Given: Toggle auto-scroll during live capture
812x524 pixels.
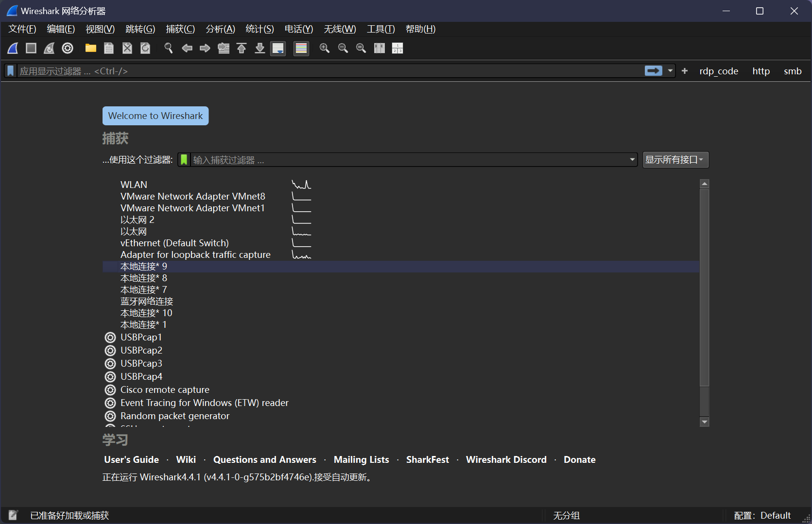Looking at the screenshot, I should point(278,48).
